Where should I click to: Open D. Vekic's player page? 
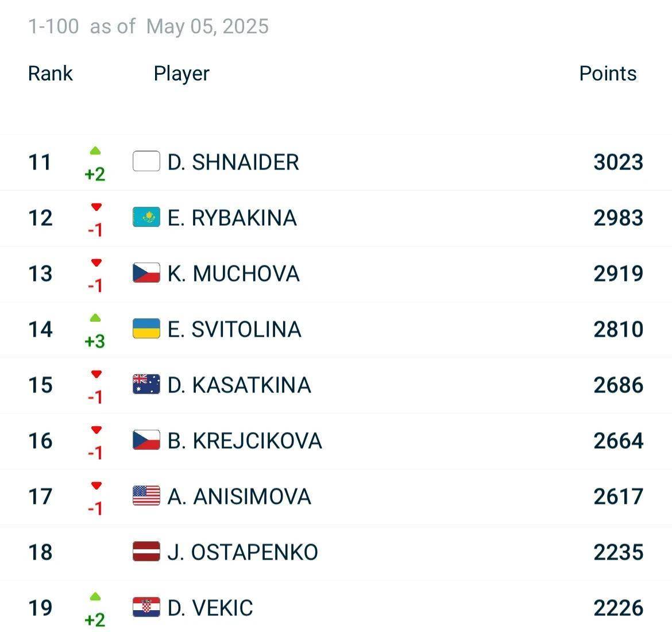point(210,608)
